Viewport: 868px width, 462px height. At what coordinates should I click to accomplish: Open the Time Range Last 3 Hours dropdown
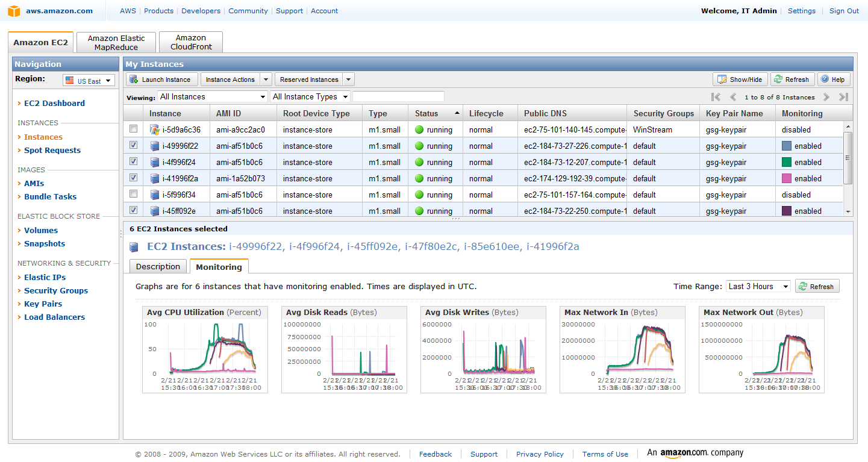758,287
